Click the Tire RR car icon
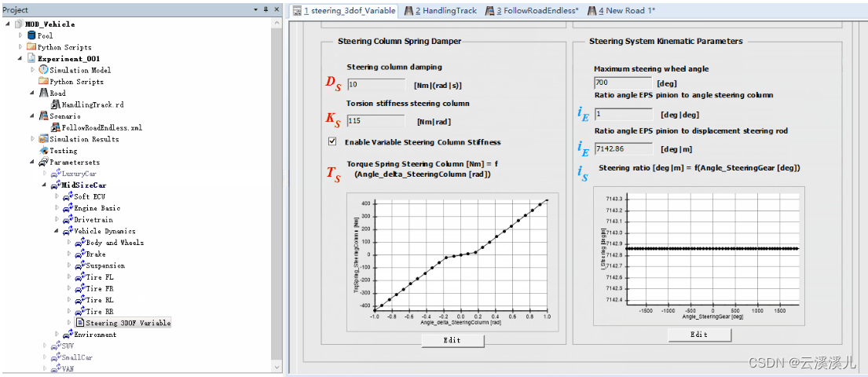Screen dimensions: 868x377 tap(79, 311)
